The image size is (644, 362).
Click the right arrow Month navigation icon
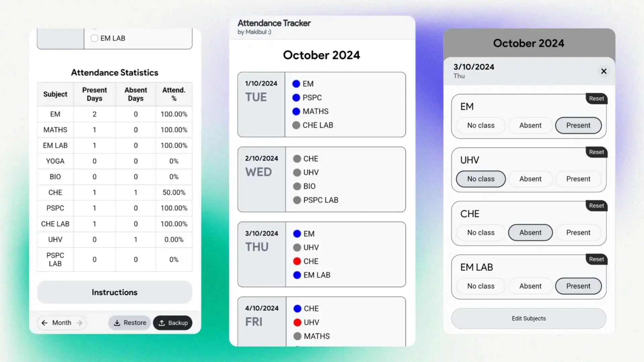tap(79, 322)
